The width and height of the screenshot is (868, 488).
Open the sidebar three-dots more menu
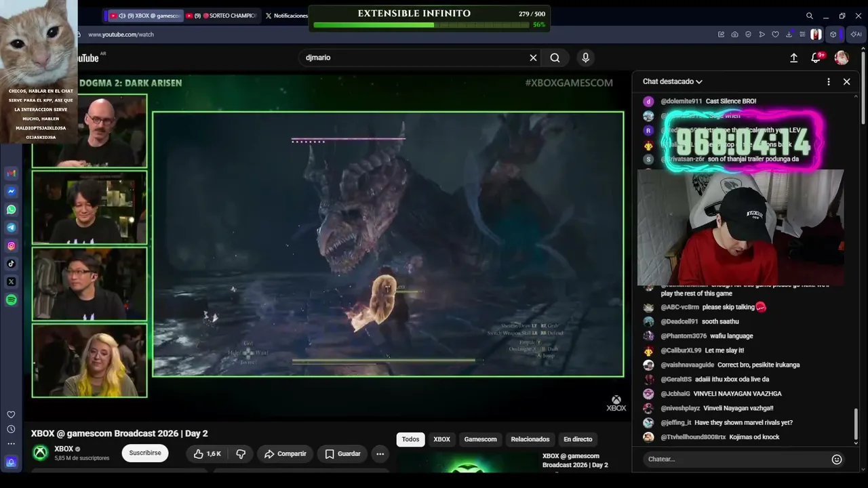pos(11,444)
